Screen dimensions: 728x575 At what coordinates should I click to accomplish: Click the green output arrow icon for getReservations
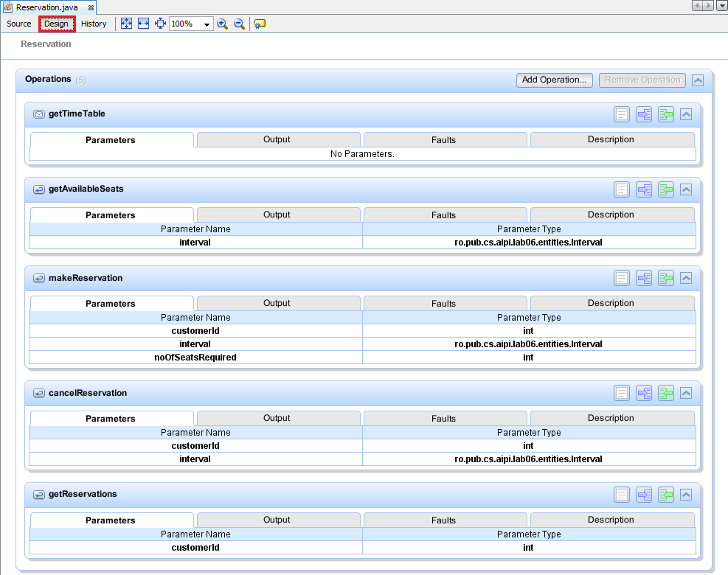666,495
